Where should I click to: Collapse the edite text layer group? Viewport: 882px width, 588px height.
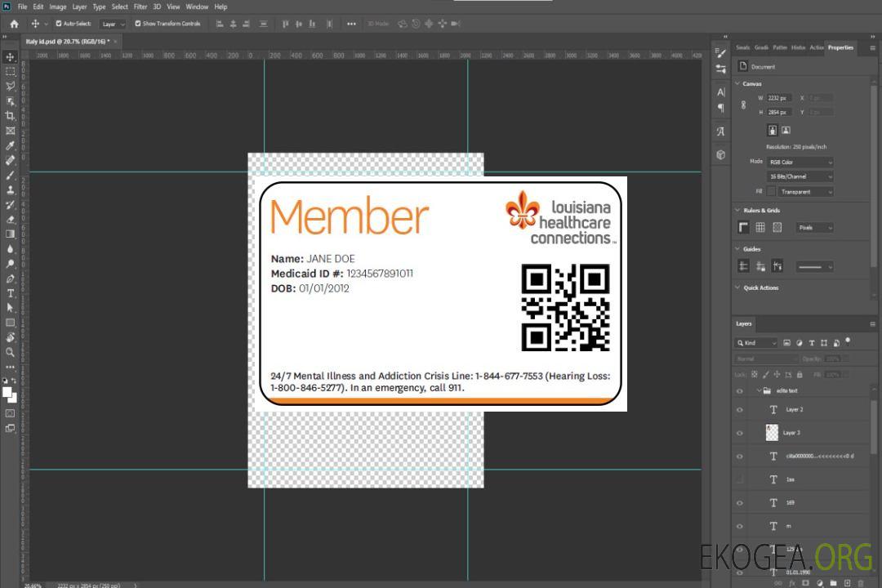(756, 391)
